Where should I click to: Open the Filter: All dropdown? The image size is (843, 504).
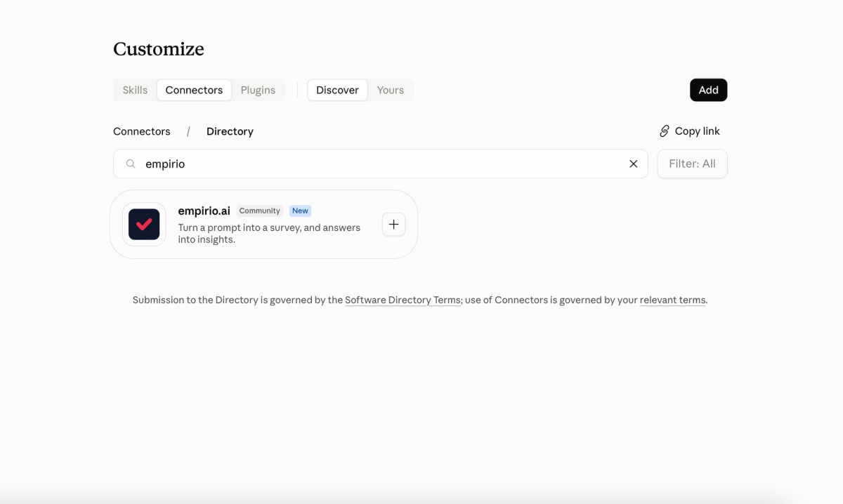pyautogui.click(x=692, y=164)
